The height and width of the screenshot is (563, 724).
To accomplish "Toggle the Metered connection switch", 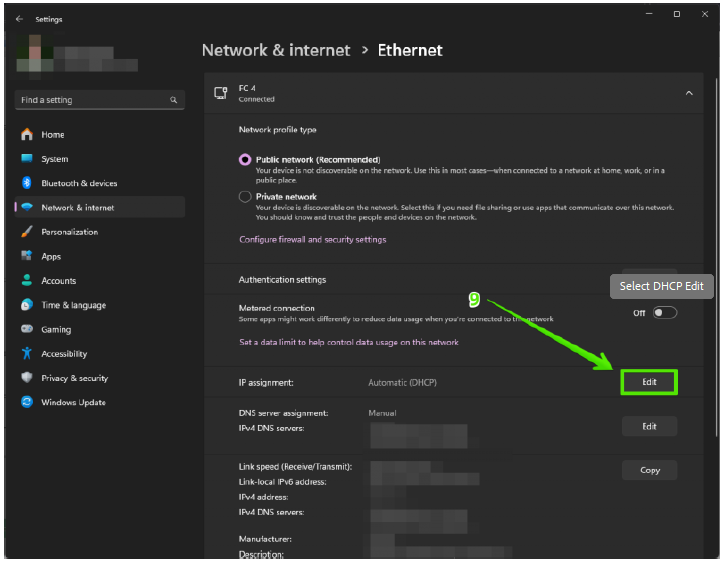I will 664,313.
